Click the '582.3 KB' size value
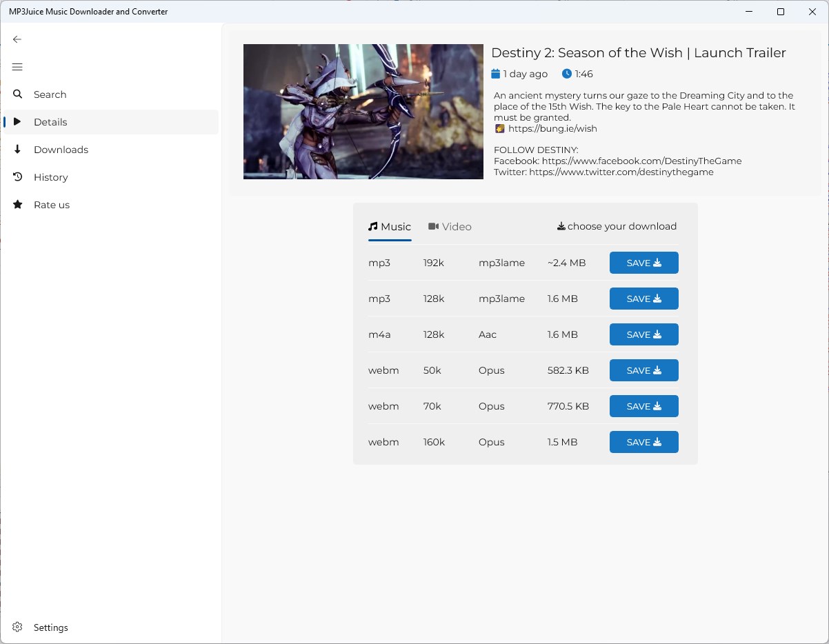Screen dimensions: 829x644 pyautogui.click(x=568, y=370)
